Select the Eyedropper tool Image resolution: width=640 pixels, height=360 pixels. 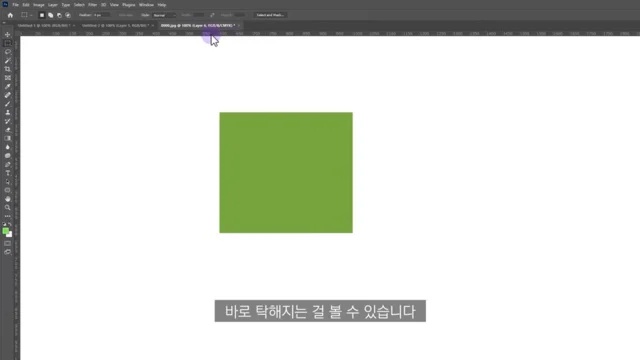8,87
